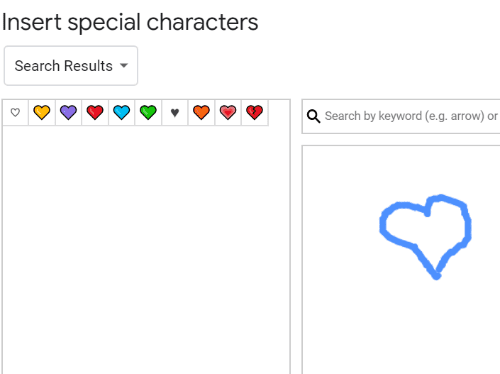The height and width of the screenshot is (374, 500).
Task: Pick the blue heart emoji
Action: [122, 112]
